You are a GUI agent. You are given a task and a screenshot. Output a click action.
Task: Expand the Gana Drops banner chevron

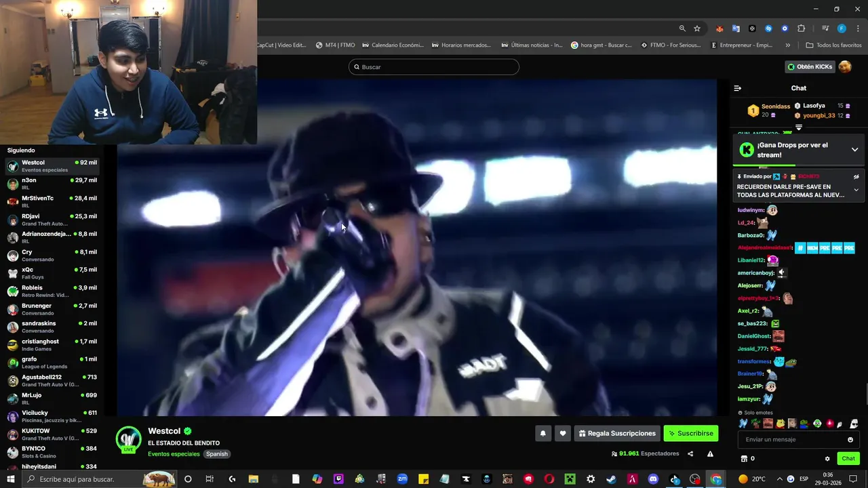tap(854, 150)
